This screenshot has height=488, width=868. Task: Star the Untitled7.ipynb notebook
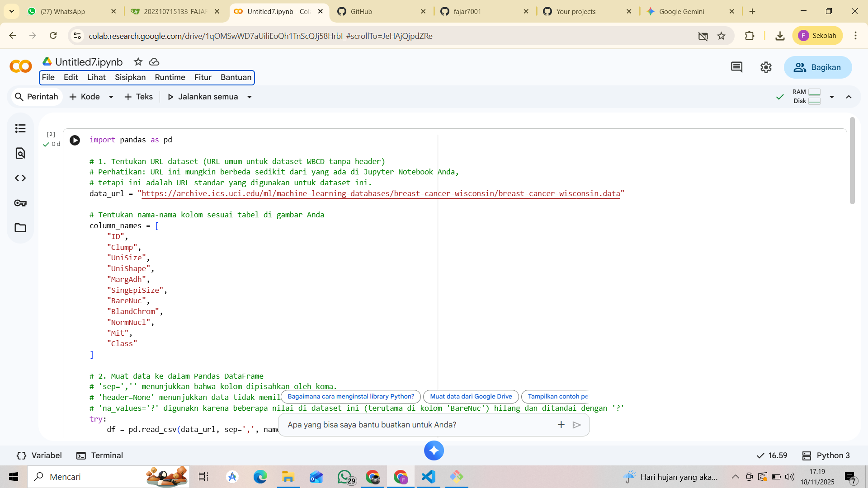138,62
